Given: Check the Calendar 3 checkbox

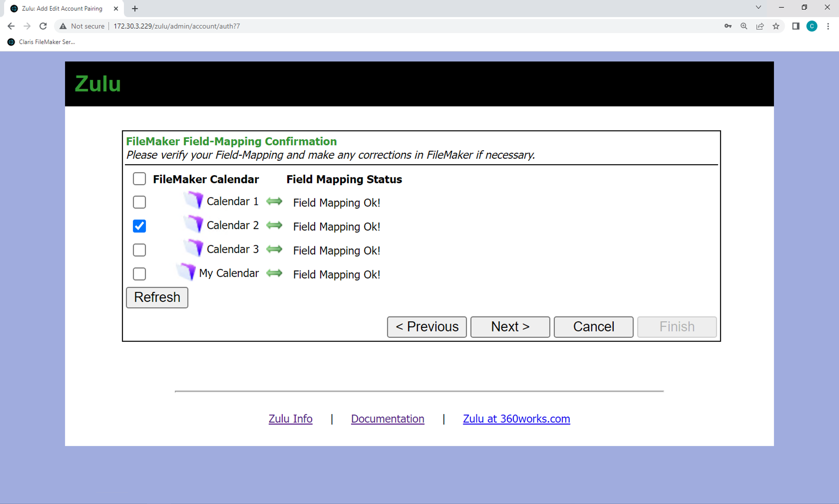Looking at the screenshot, I should point(139,250).
